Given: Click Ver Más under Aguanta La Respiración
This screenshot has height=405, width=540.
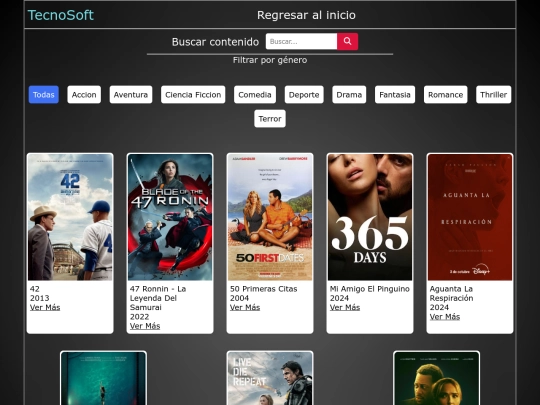Looking at the screenshot, I should click(445, 317).
